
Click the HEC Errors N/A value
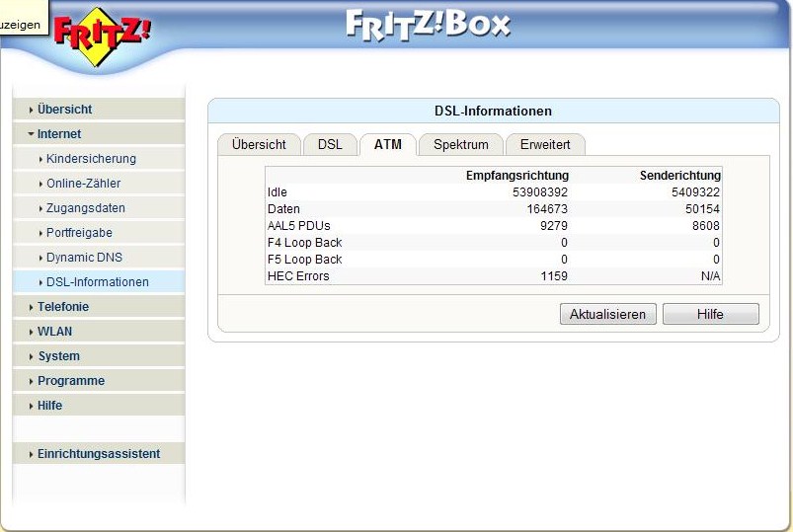(711, 276)
